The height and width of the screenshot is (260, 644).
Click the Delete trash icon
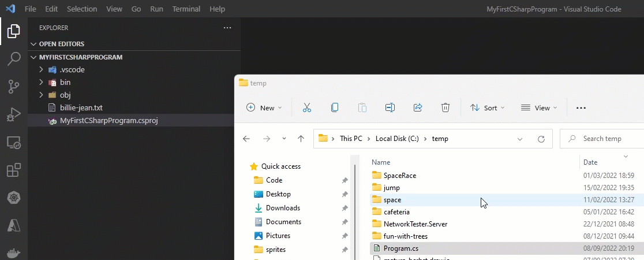[x=445, y=107]
